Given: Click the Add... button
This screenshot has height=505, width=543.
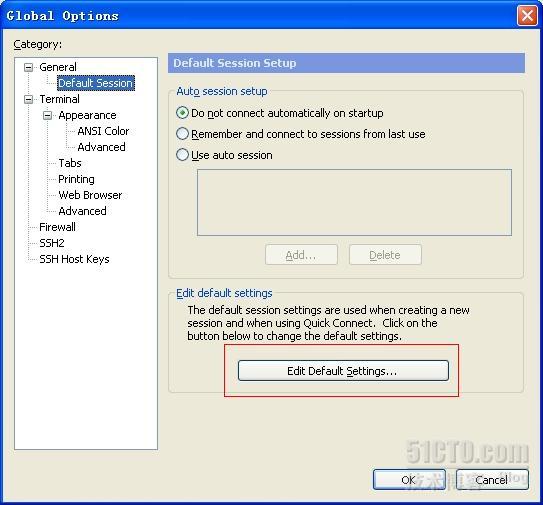Looking at the screenshot, I should click(301, 255).
